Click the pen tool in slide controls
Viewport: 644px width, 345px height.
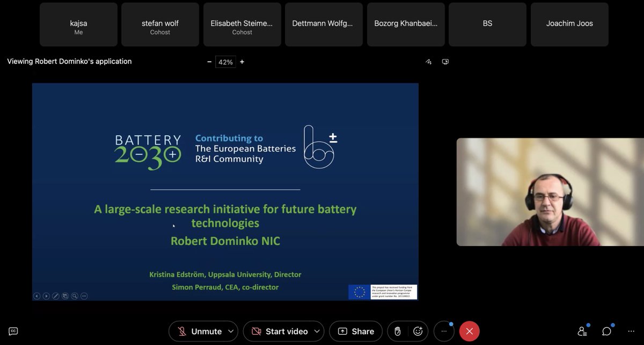coord(56,296)
